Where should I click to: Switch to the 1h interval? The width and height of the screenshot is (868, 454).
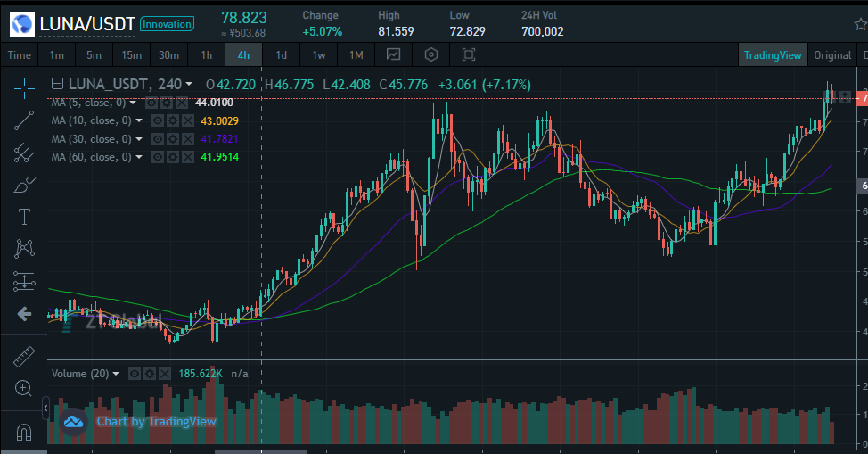coord(207,55)
